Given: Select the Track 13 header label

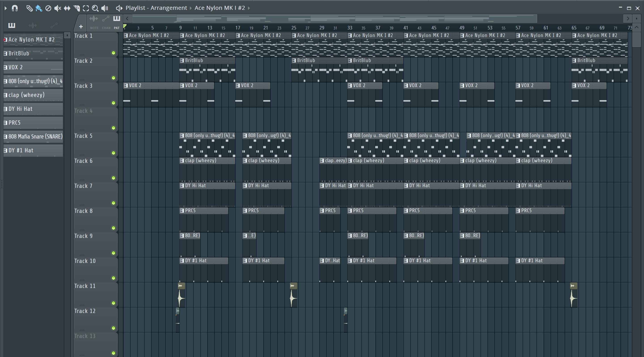Looking at the screenshot, I should click(x=85, y=336).
